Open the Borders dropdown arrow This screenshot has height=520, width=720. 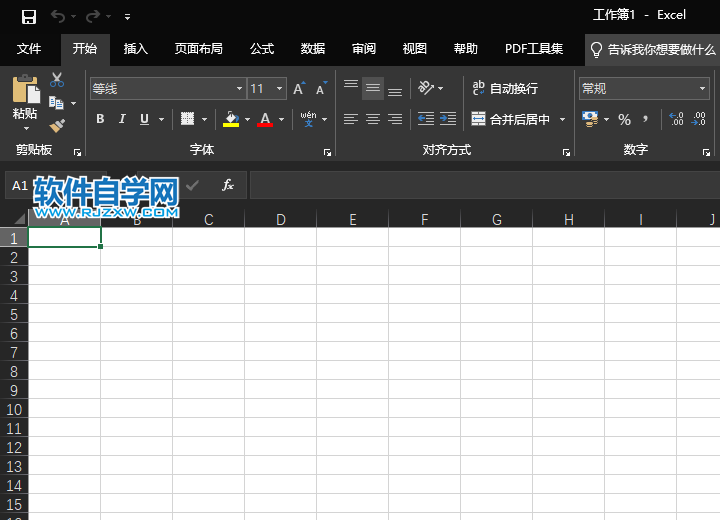click(x=204, y=119)
